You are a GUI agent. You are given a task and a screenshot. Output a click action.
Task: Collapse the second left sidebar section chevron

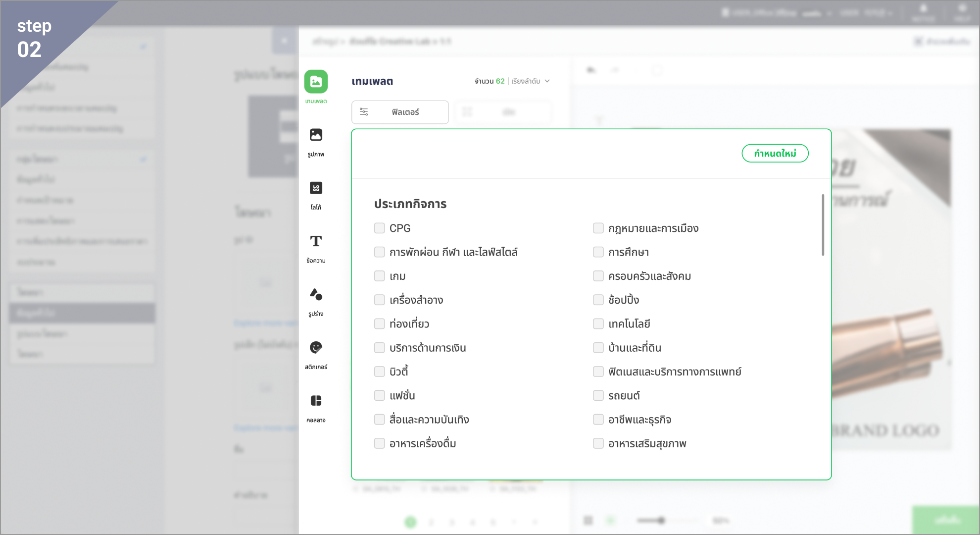143,160
